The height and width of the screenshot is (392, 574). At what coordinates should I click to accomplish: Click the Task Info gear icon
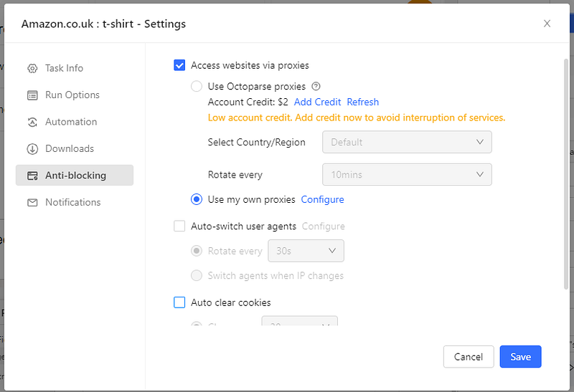click(32, 69)
